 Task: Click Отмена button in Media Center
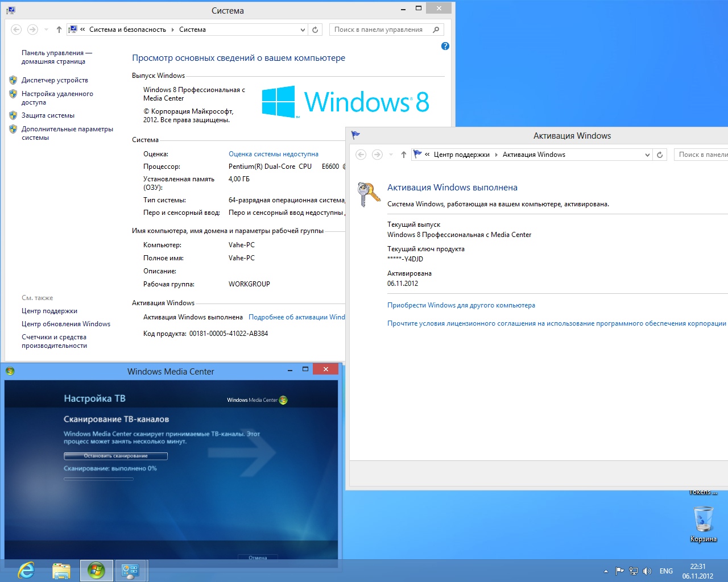(x=258, y=558)
